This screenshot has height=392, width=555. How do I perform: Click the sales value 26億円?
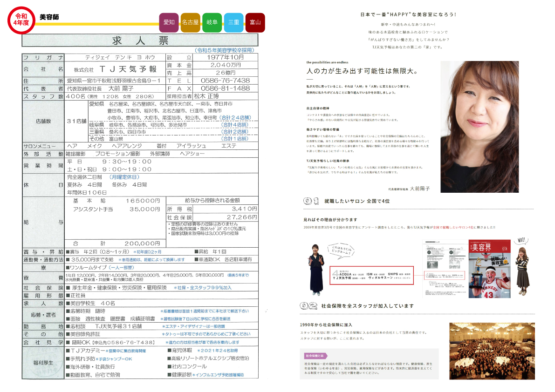click(x=226, y=73)
